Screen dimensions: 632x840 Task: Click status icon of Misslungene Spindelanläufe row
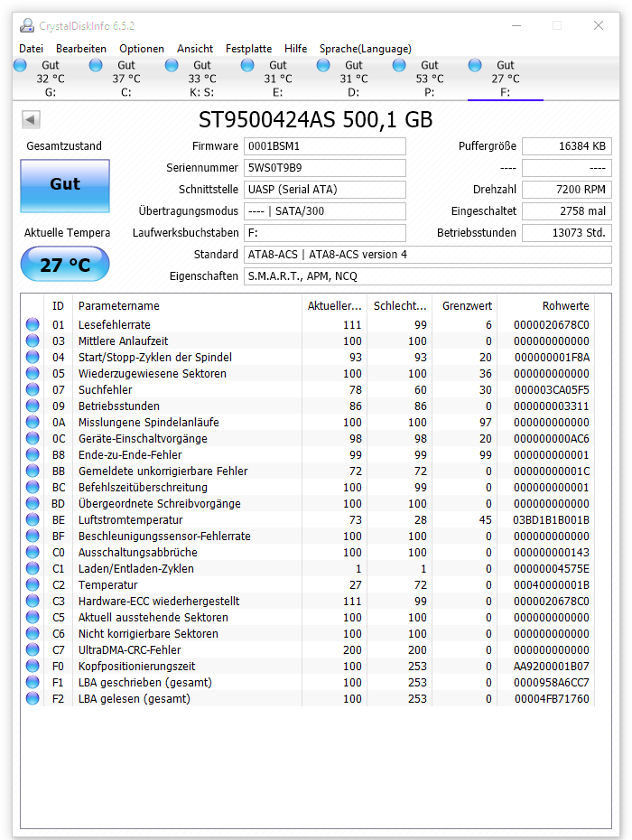tap(33, 422)
